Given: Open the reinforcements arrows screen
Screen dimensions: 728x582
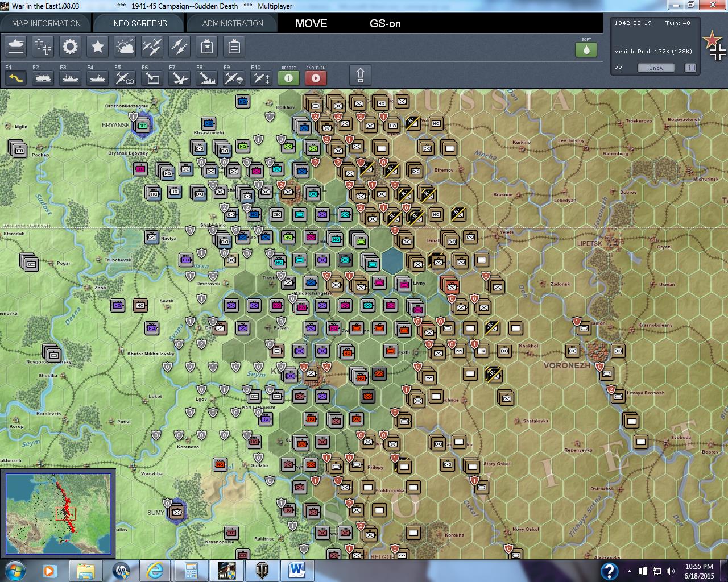Looking at the screenshot, I should tap(179, 47).
